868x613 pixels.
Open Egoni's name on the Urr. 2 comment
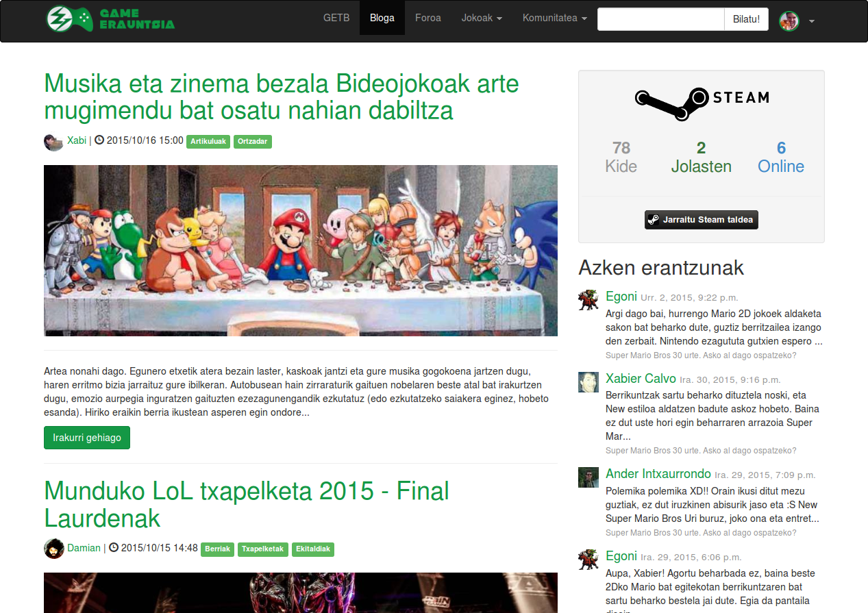(621, 297)
